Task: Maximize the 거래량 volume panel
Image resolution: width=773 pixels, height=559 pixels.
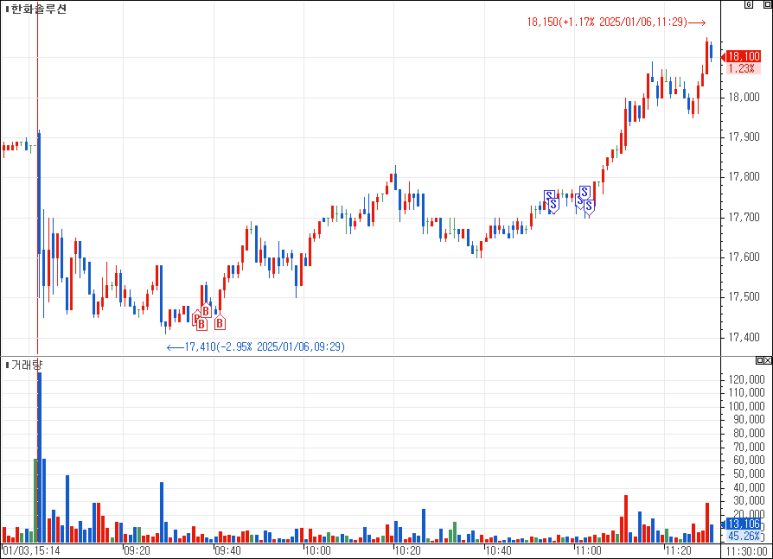Action: click(x=760, y=361)
